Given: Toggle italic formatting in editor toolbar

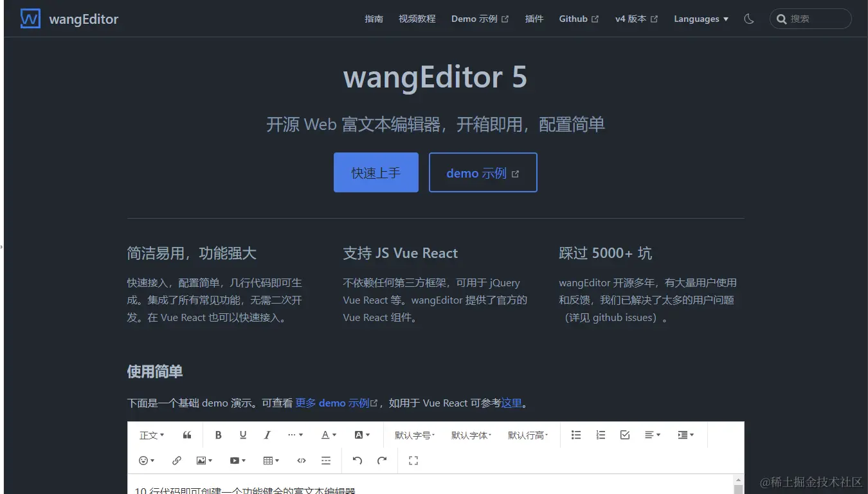Looking at the screenshot, I should [267, 435].
